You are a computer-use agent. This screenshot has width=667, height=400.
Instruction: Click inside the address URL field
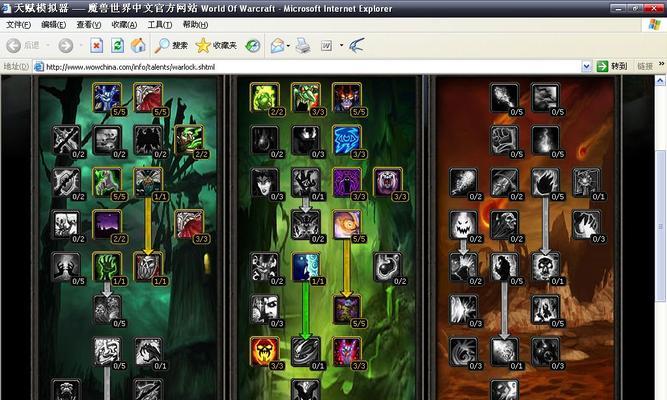click(x=300, y=67)
